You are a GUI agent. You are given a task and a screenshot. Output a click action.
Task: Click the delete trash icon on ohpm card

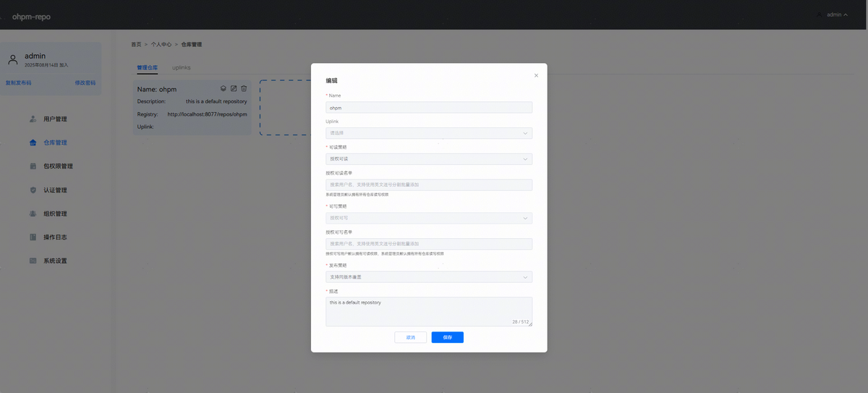[244, 89]
